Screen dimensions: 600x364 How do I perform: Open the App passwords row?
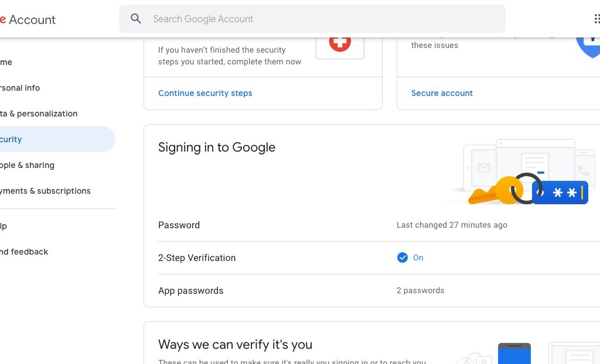click(379, 291)
